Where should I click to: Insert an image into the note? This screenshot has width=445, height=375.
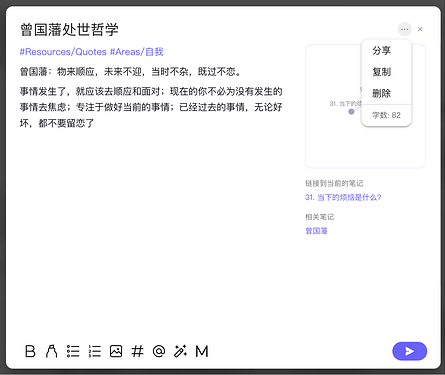click(x=116, y=351)
